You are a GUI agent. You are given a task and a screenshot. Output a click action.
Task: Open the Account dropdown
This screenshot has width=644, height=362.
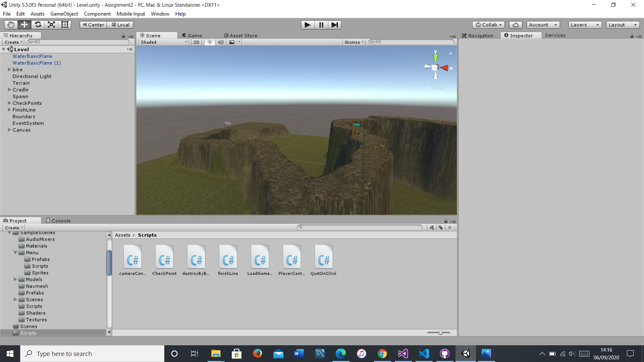pyautogui.click(x=543, y=25)
